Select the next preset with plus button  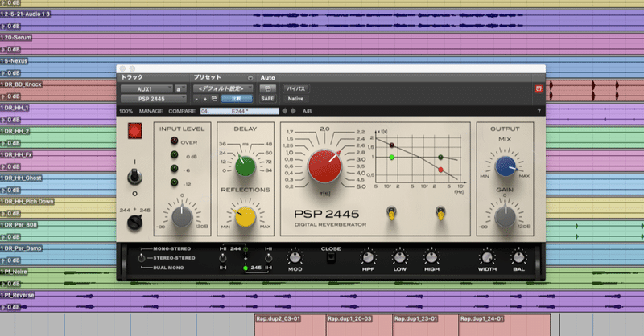click(x=205, y=99)
